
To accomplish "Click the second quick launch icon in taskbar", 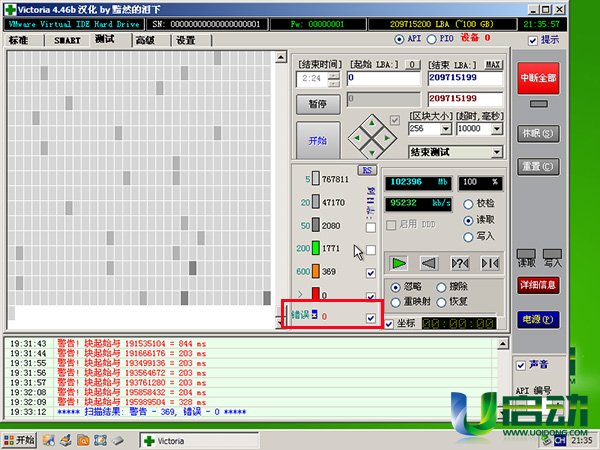I will [x=66, y=440].
